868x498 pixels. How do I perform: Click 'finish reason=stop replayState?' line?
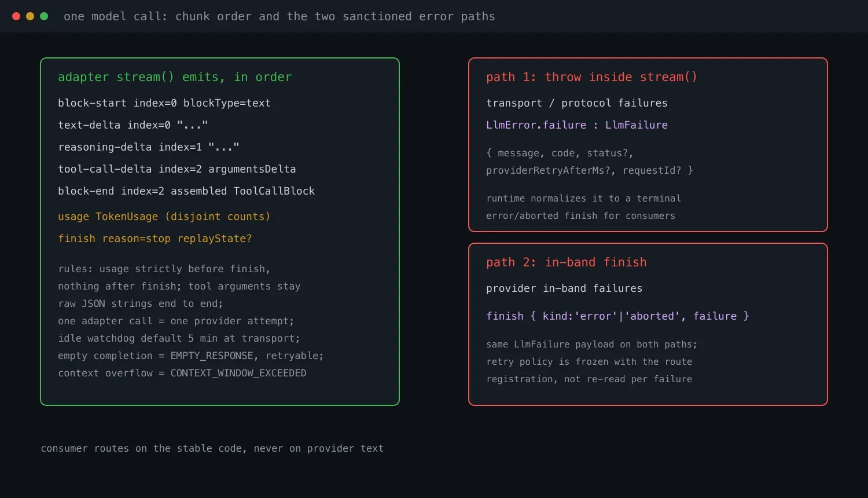tap(155, 239)
